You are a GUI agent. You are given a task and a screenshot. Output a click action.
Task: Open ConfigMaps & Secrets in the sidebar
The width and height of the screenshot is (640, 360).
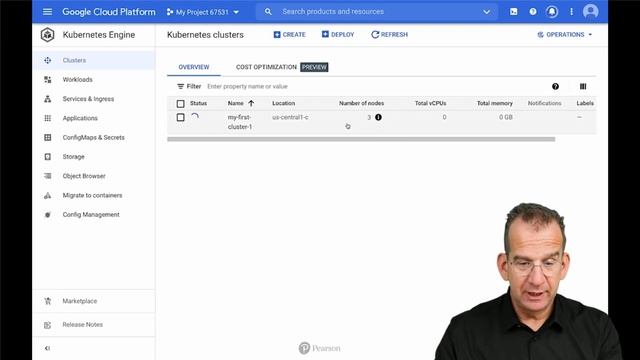click(93, 138)
